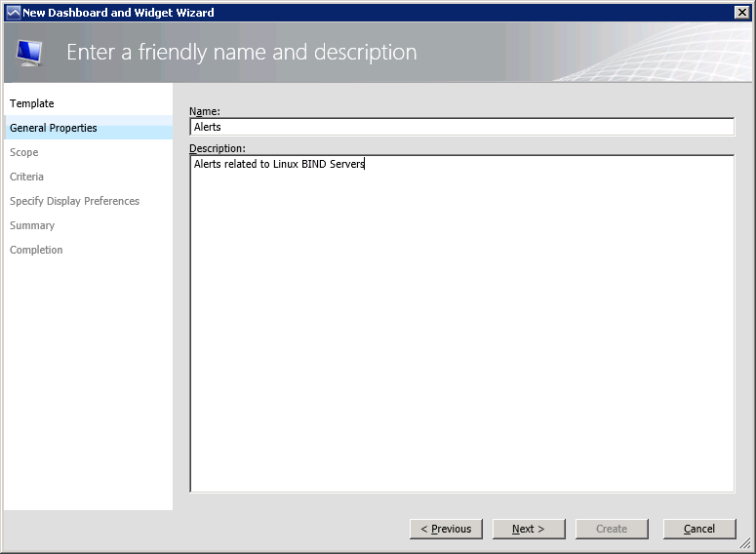Click the monitor icon in header banner
The image size is (756, 554).
[x=30, y=53]
